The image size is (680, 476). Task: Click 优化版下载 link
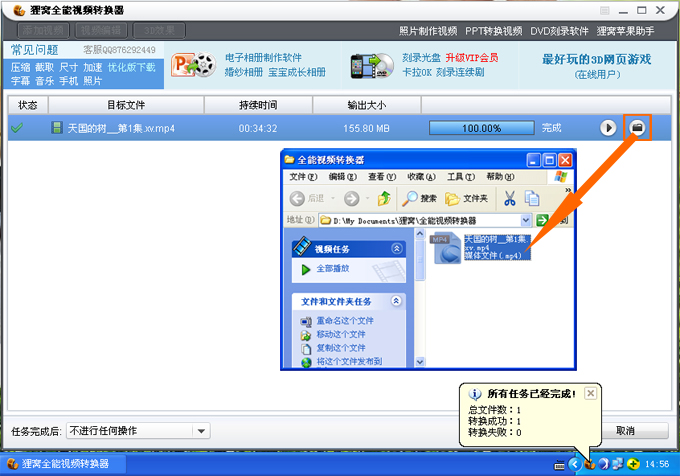pos(131,67)
